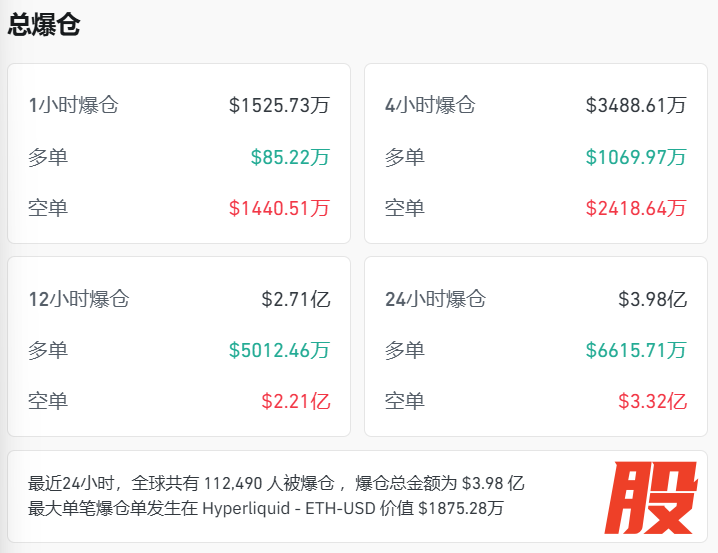Click the 24-hour short value $3.32亿

pos(652,401)
